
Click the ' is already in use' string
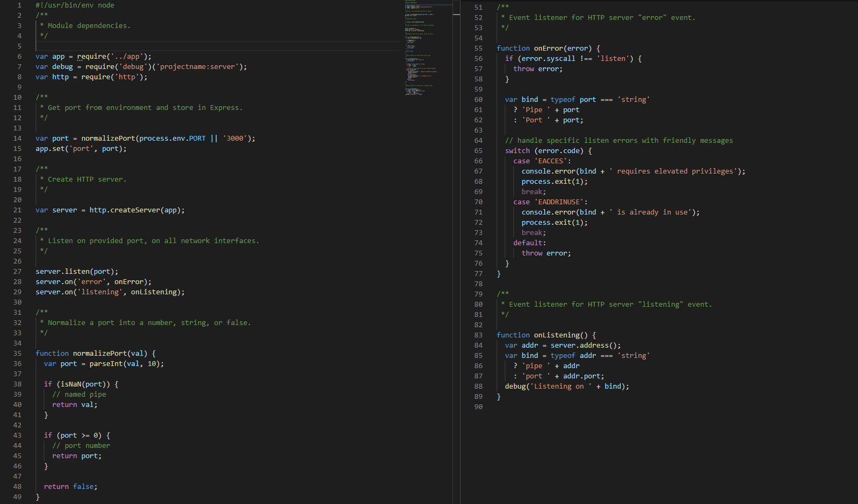650,212
